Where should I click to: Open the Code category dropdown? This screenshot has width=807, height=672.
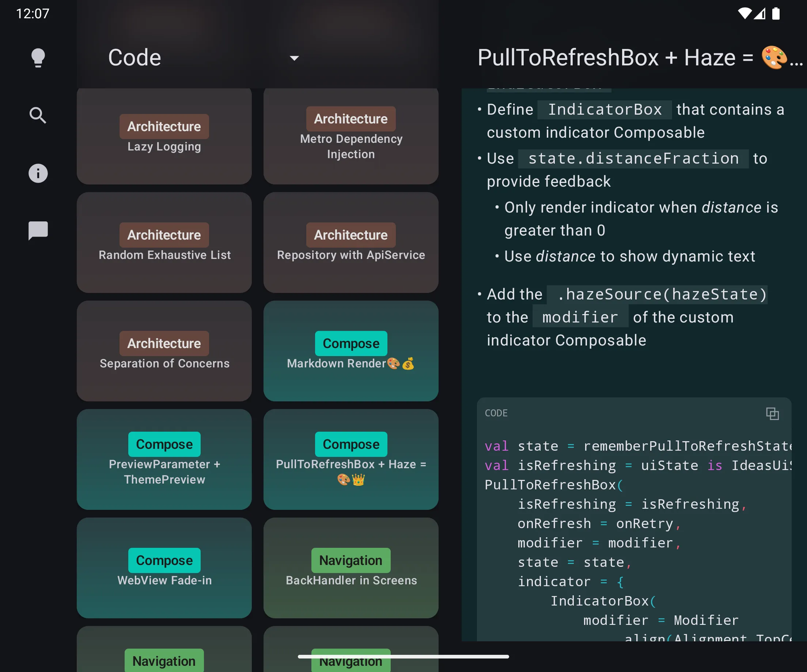click(x=293, y=58)
